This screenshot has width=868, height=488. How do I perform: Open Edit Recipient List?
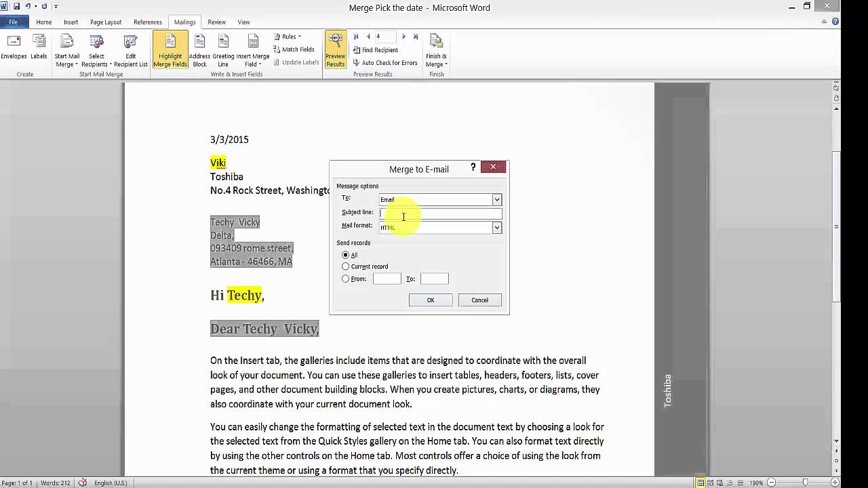point(130,51)
